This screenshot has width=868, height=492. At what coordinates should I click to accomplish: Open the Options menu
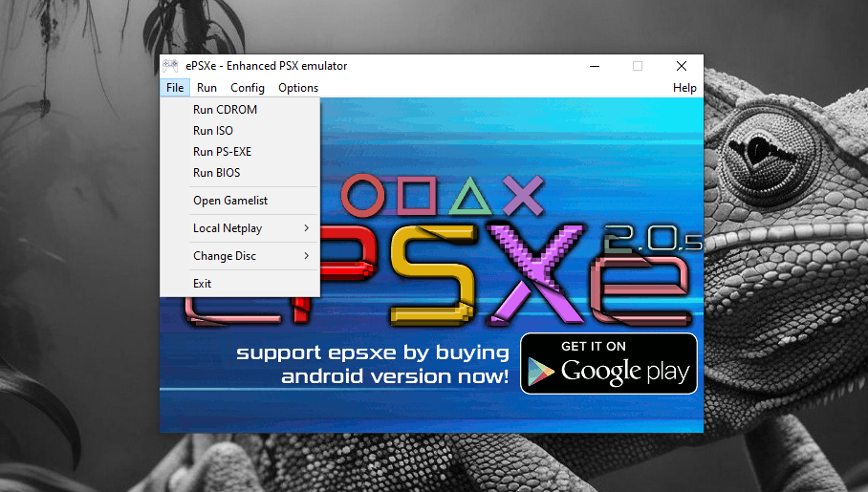click(x=298, y=88)
